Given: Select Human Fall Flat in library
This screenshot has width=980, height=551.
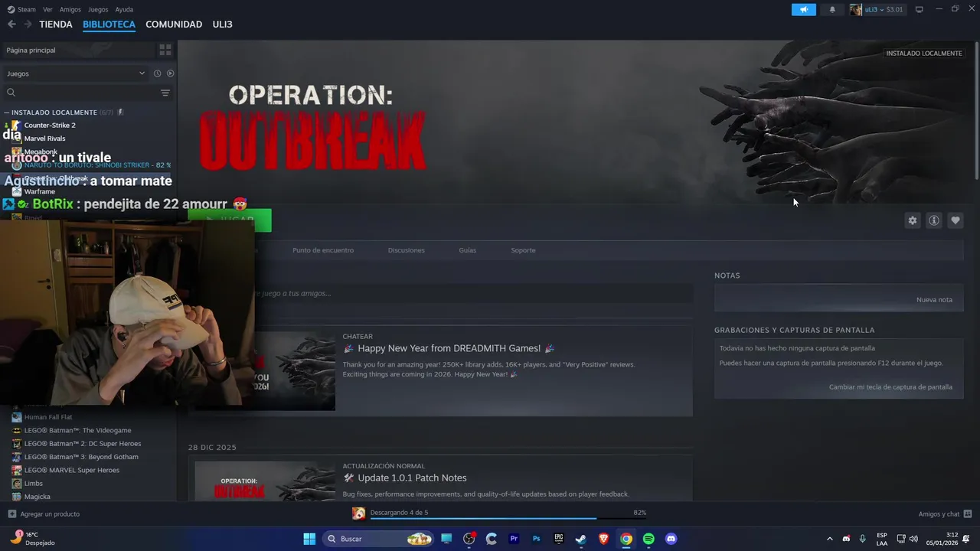Looking at the screenshot, I should pyautogui.click(x=48, y=417).
